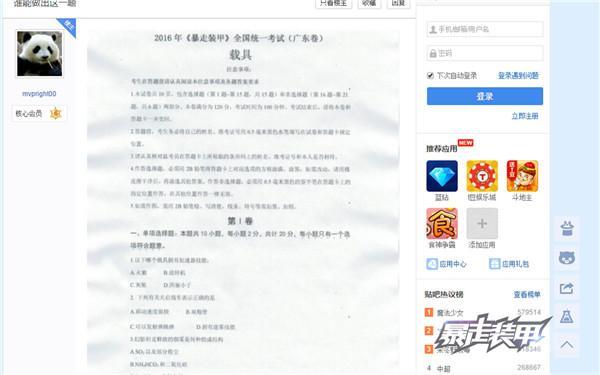Click the bear face icon in the side toolbar
600x375 pixels.
pyautogui.click(x=567, y=258)
